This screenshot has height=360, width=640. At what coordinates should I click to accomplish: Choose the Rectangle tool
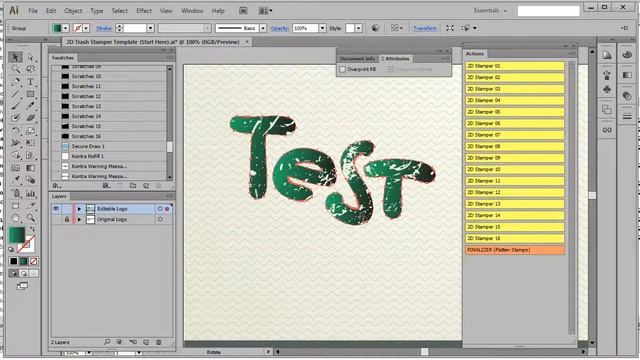pyautogui.click(x=31, y=94)
